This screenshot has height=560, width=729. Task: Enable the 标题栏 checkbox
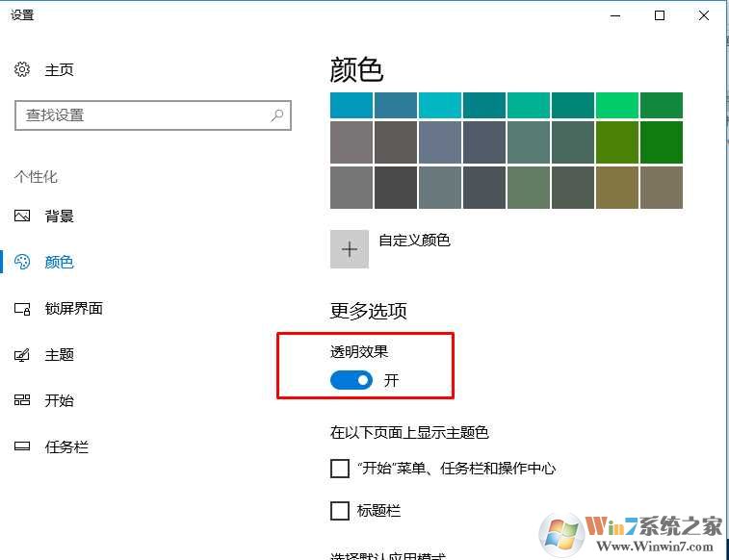click(340, 511)
